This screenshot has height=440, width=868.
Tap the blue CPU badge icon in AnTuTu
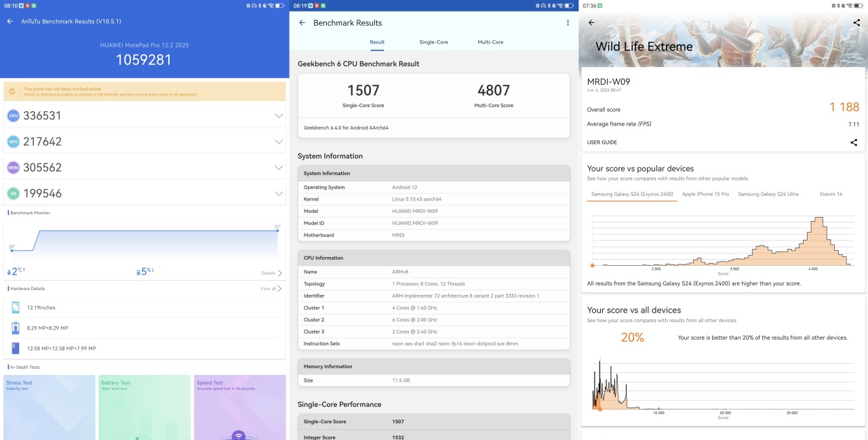click(x=13, y=116)
